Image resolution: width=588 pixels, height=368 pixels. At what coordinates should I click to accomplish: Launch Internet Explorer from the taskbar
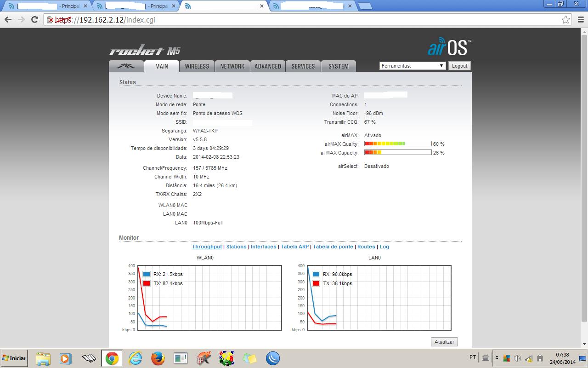(x=136, y=358)
